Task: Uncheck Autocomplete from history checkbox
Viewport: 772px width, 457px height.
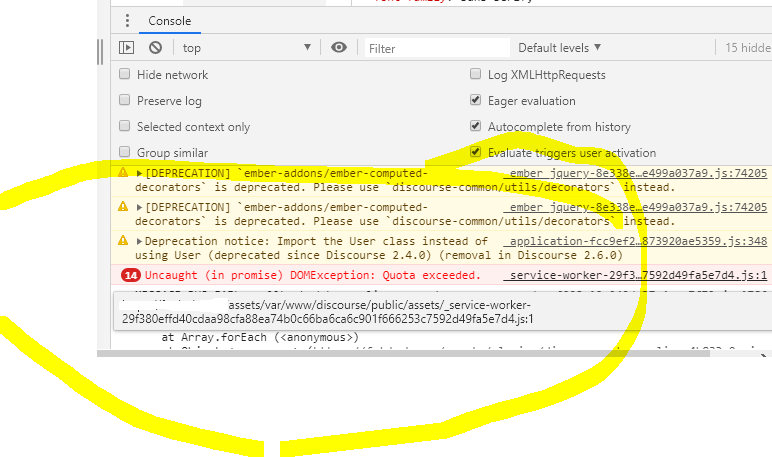Action: [x=475, y=126]
